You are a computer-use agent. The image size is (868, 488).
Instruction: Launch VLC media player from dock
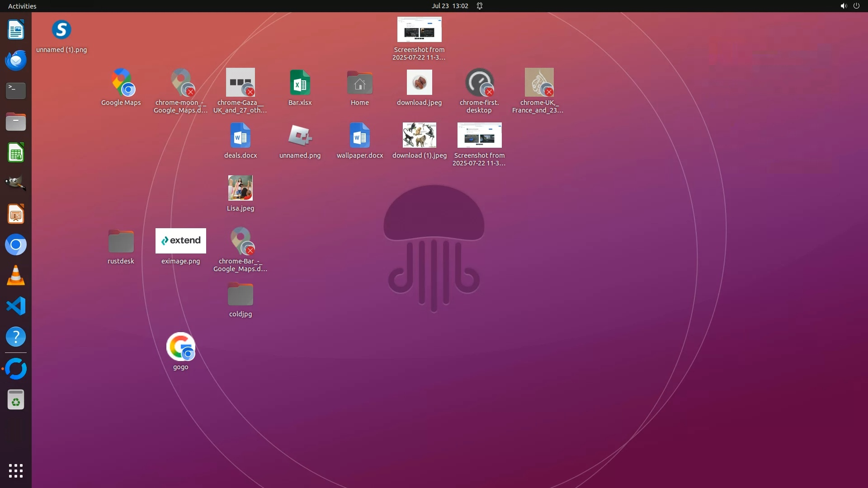point(16,276)
